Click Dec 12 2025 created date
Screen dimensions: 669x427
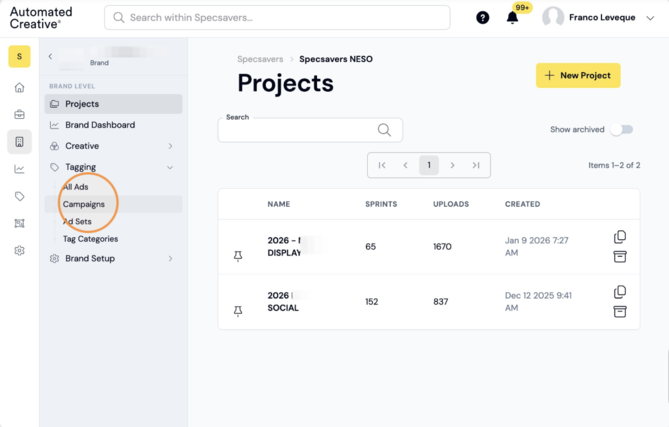pos(538,302)
